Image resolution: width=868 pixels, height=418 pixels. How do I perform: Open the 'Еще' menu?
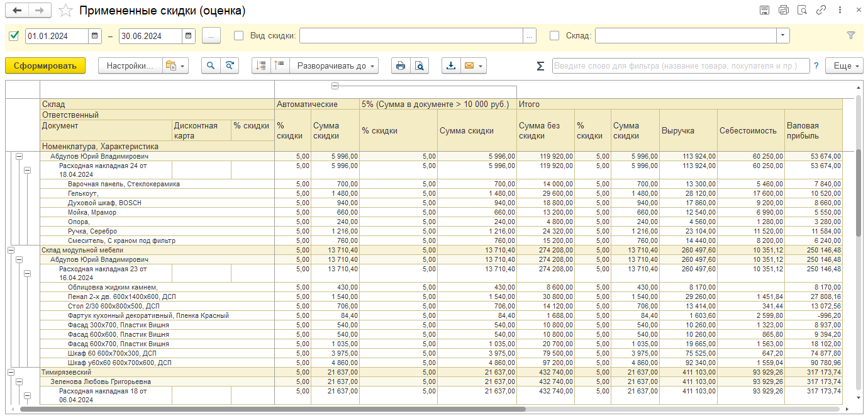tap(847, 65)
